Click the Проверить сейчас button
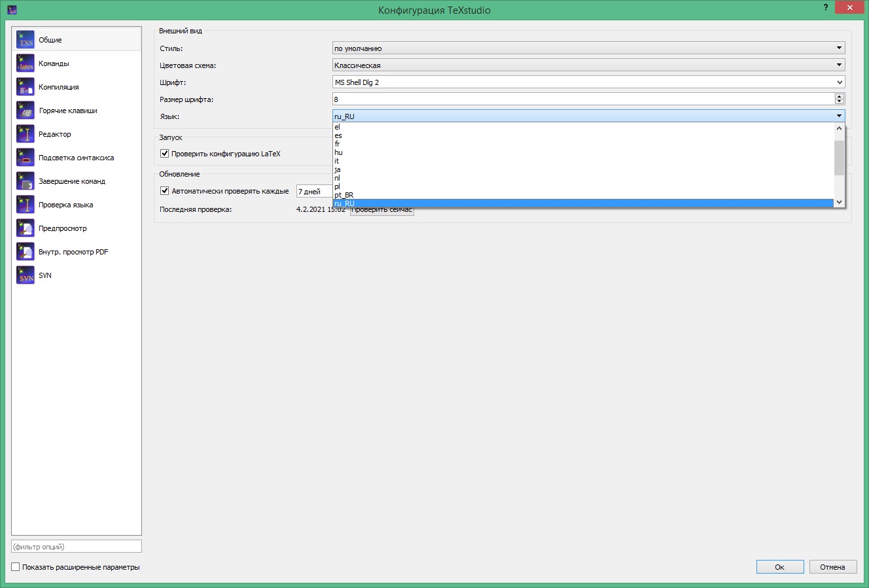Image resolution: width=869 pixels, height=588 pixels. click(382, 210)
